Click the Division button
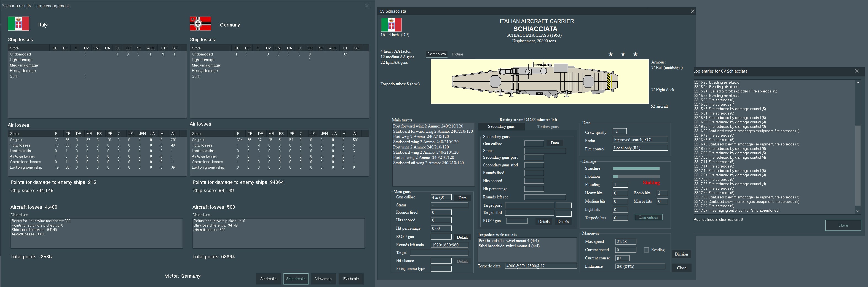Viewport: 868px width, 287px height. pyautogui.click(x=681, y=254)
